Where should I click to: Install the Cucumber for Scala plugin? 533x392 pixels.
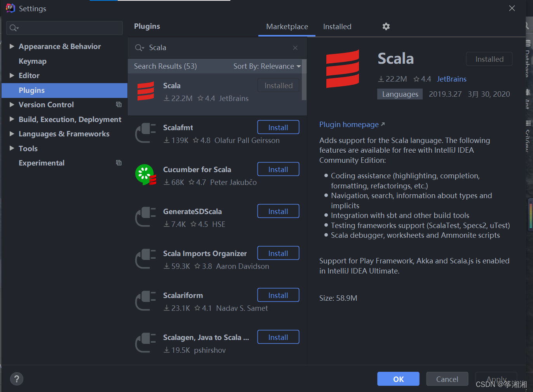pyautogui.click(x=278, y=169)
